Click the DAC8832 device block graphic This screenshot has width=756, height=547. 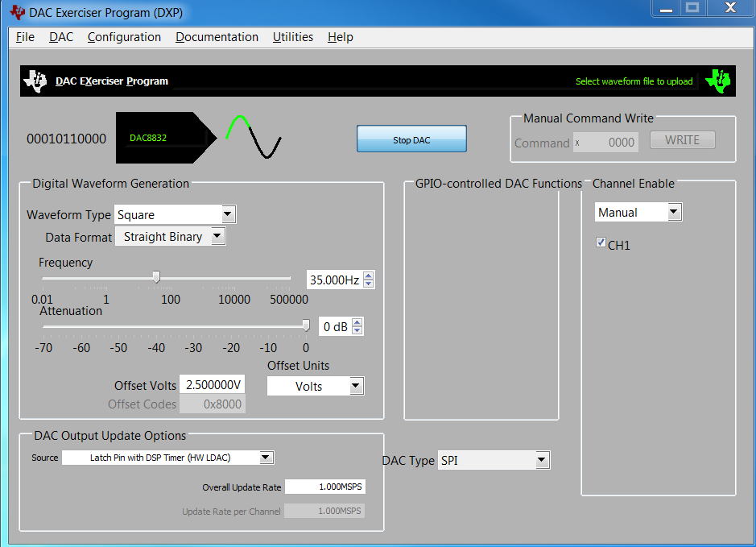(166, 138)
